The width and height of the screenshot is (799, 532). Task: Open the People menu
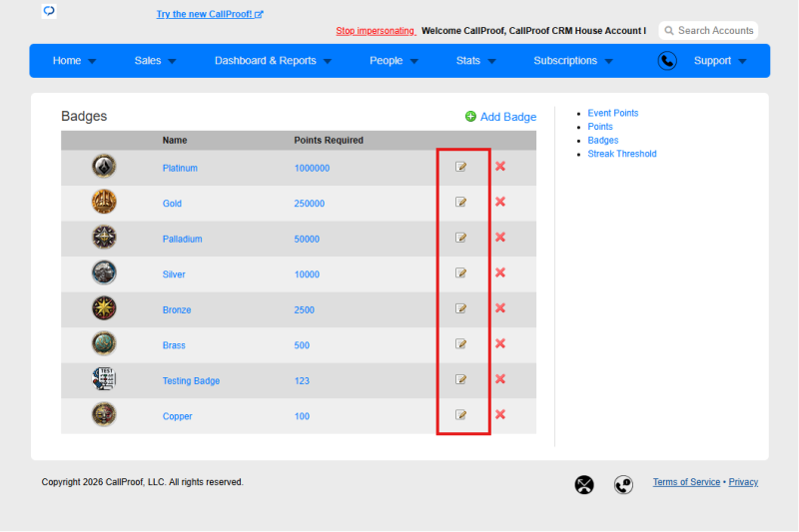(x=394, y=61)
